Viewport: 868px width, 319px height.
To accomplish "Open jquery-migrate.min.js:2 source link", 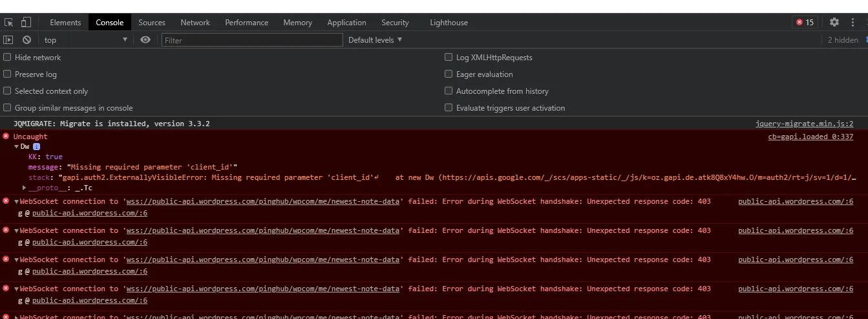I will point(804,124).
